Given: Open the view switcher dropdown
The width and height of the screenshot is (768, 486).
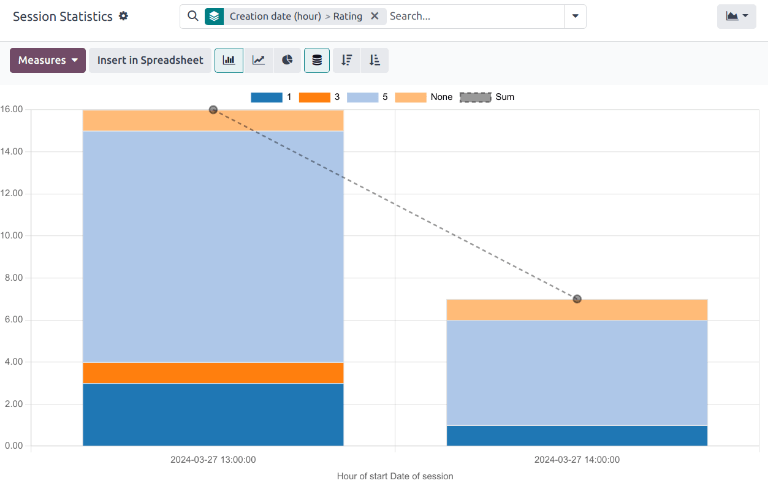Looking at the screenshot, I should [x=736, y=17].
